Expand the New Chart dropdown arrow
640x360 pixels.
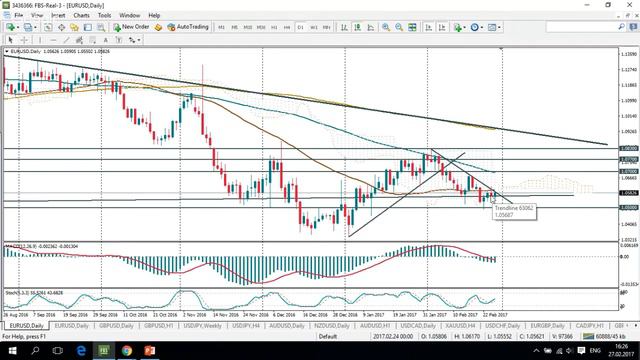(x=18, y=27)
